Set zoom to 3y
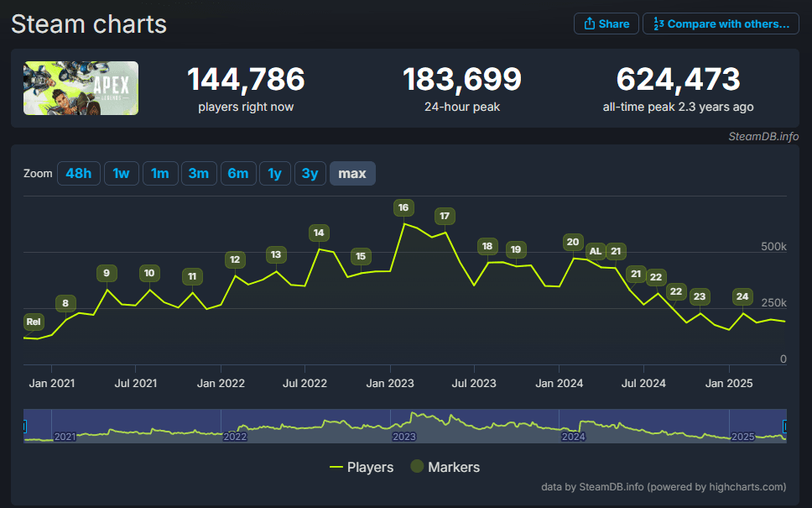This screenshot has width=812, height=508. point(310,173)
